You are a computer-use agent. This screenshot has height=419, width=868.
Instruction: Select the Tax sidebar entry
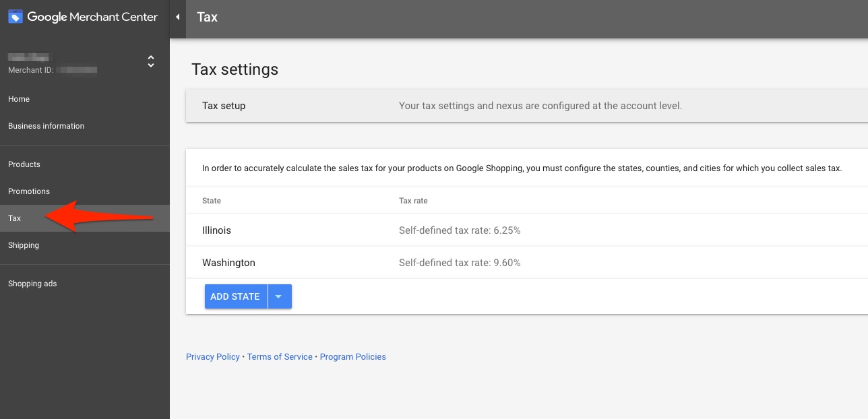(14, 218)
